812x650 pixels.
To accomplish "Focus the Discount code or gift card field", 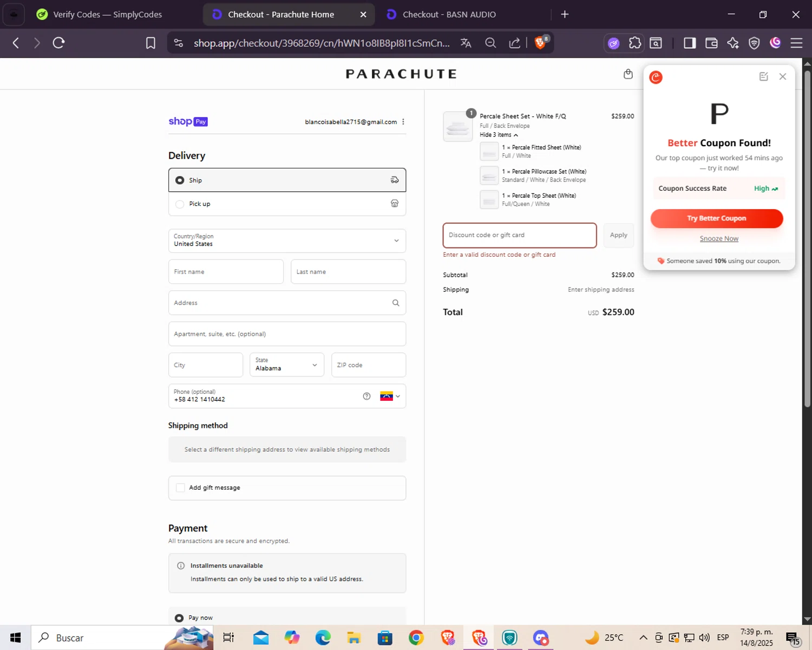I will coord(520,235).
